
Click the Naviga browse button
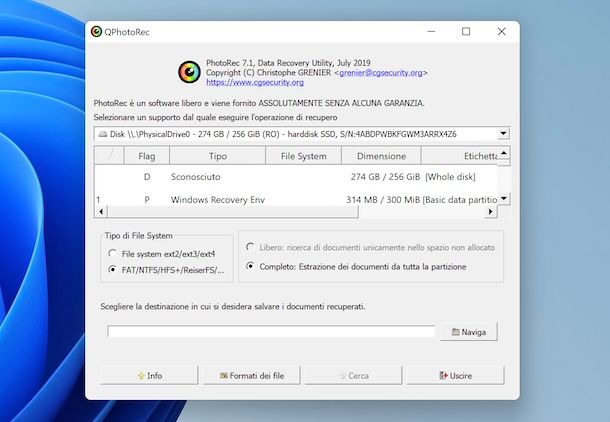coord(469,332)
